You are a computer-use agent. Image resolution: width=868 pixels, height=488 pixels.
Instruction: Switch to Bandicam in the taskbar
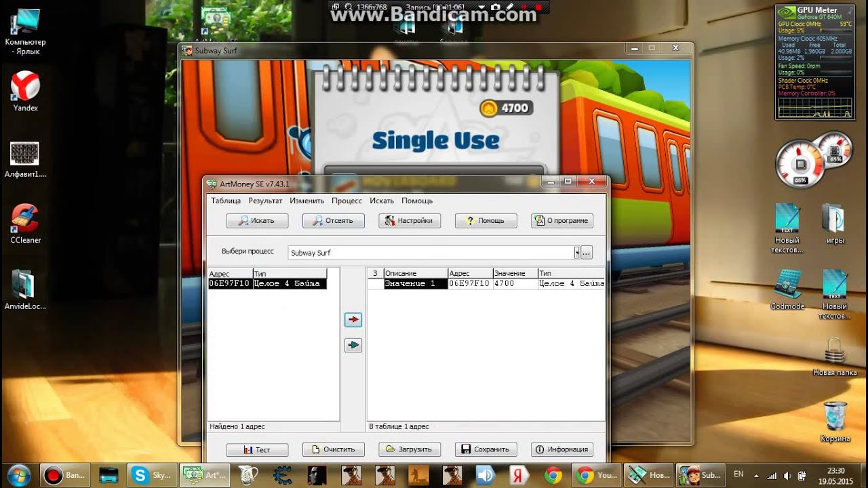[64, 475]
